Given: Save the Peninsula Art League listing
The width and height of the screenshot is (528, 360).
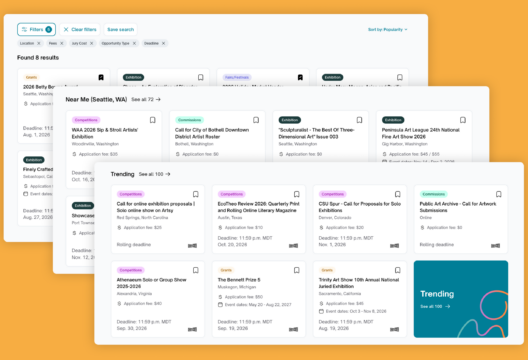Looking at the screenshot, I should pyautogui.click(x=463, y=120).
